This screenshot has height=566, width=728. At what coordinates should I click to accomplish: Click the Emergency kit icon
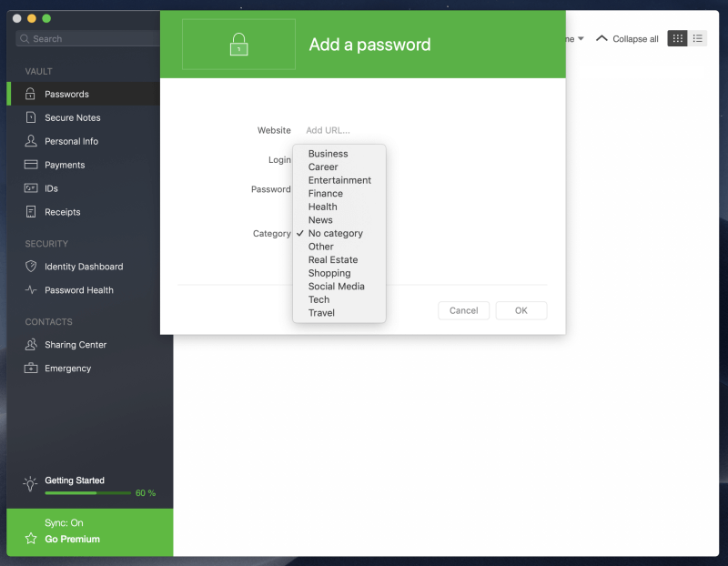(31, 368)
